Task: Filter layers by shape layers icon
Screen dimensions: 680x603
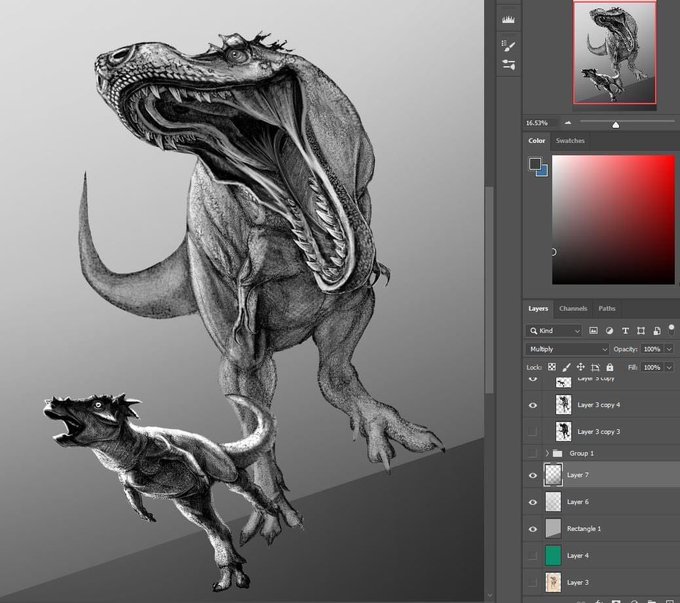Action: (641, 331)
